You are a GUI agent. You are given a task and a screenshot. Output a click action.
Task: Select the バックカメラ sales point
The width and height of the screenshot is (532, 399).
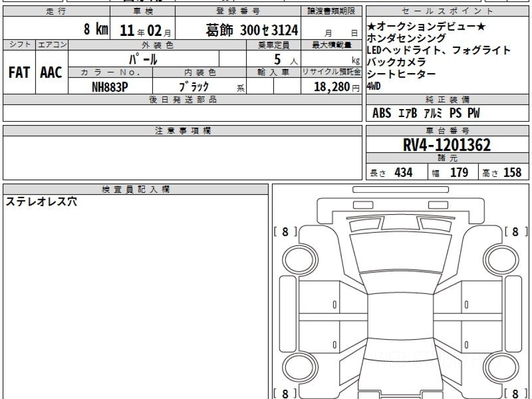396,62
